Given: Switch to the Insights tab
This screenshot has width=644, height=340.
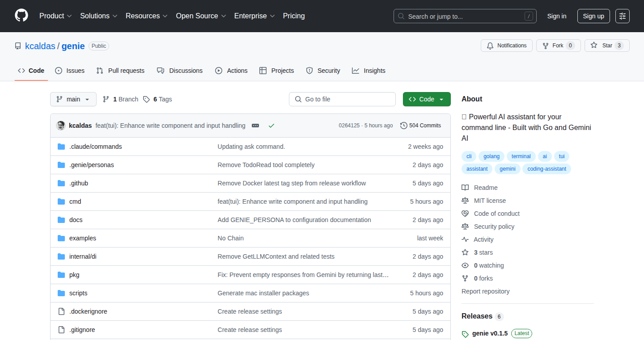Looking at the screenshot, I should tap(369, 71).
